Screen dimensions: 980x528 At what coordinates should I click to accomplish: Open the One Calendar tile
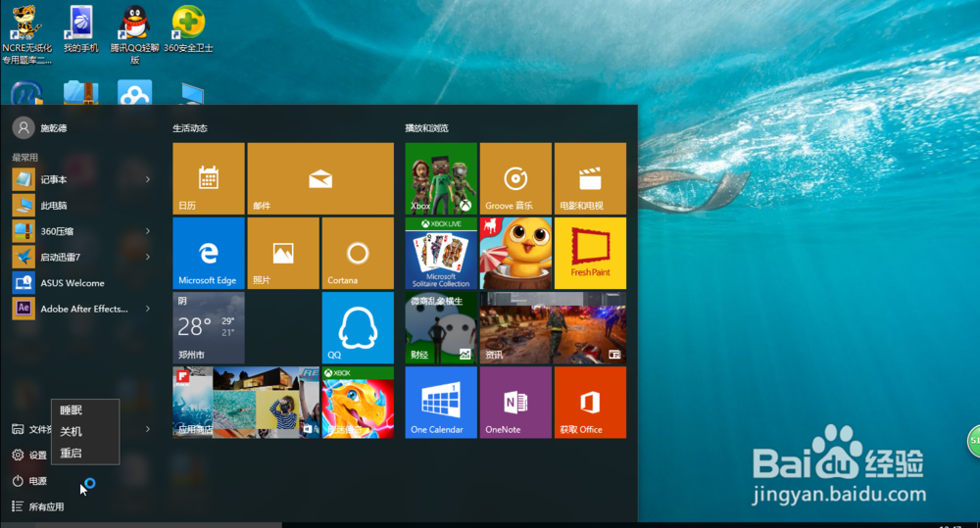click(x=441, y=402)
